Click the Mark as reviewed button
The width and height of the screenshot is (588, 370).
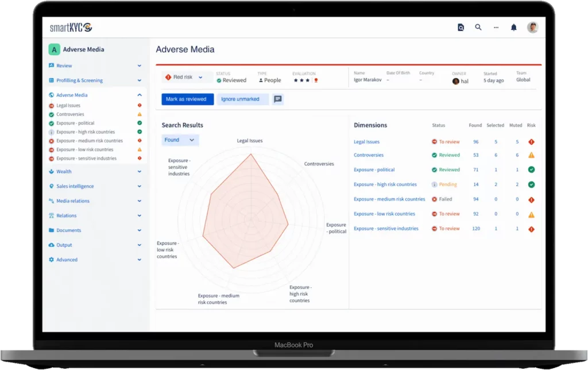click(x=187, y=99)
